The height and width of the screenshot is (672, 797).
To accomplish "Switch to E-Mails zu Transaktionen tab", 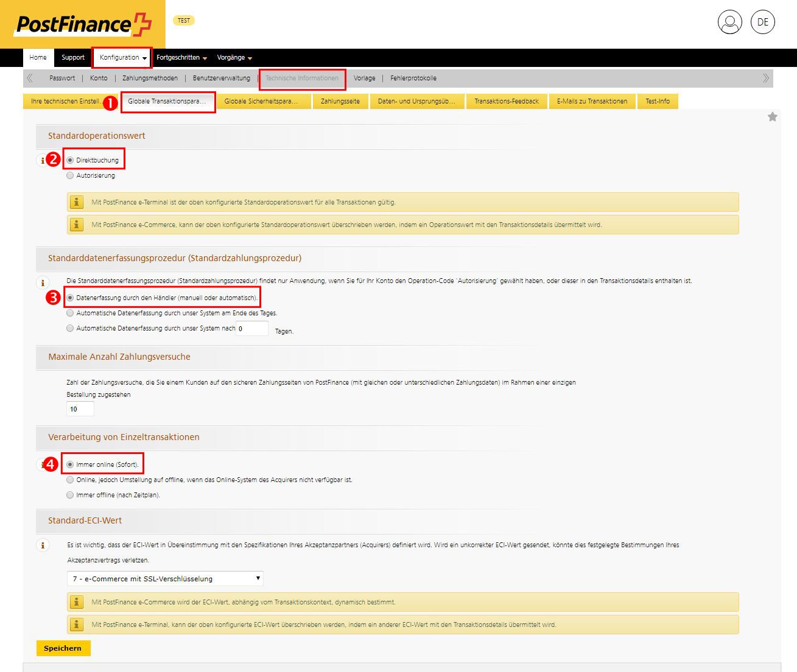I will 592,101.
